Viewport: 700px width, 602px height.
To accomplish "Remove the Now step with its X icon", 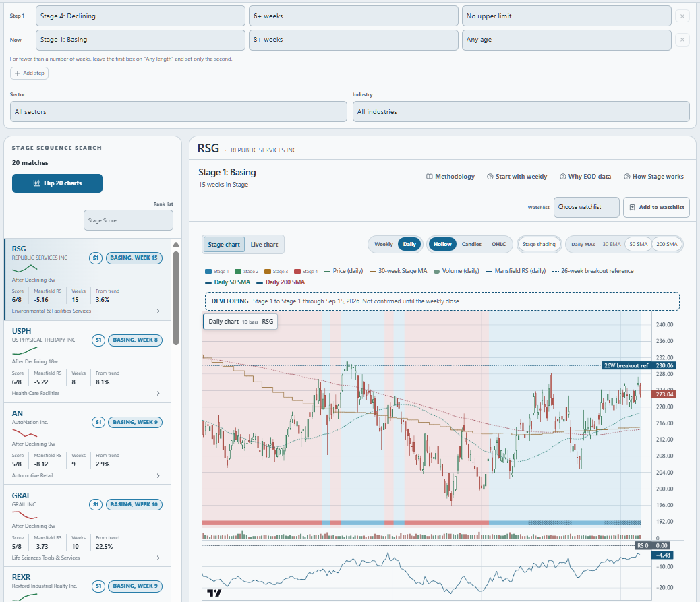I will (x=682, y=40).
